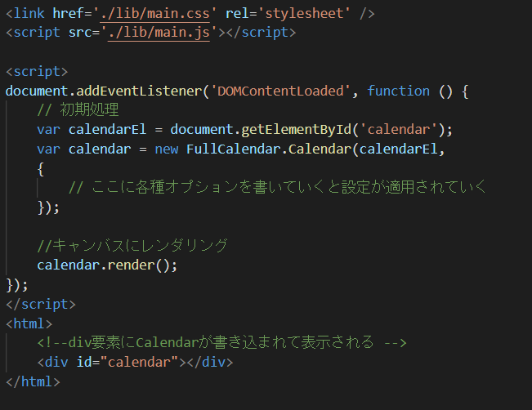Click the opening brace of options object

pos(41,169)
